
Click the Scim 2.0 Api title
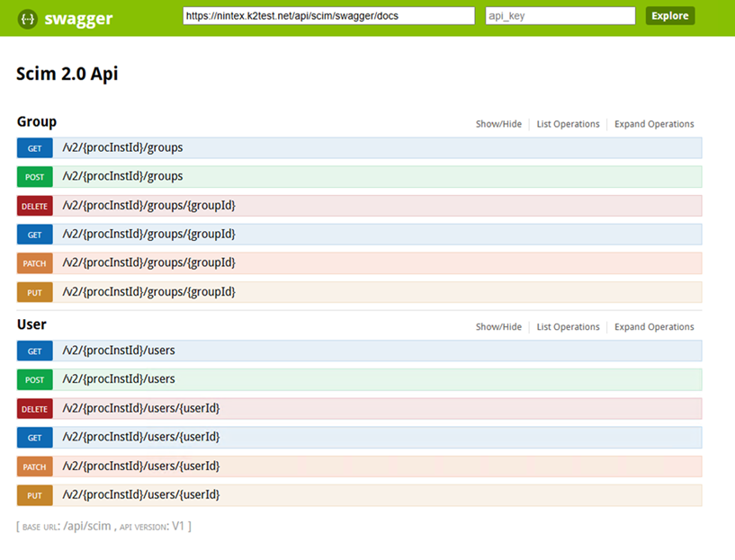[67, 74]
